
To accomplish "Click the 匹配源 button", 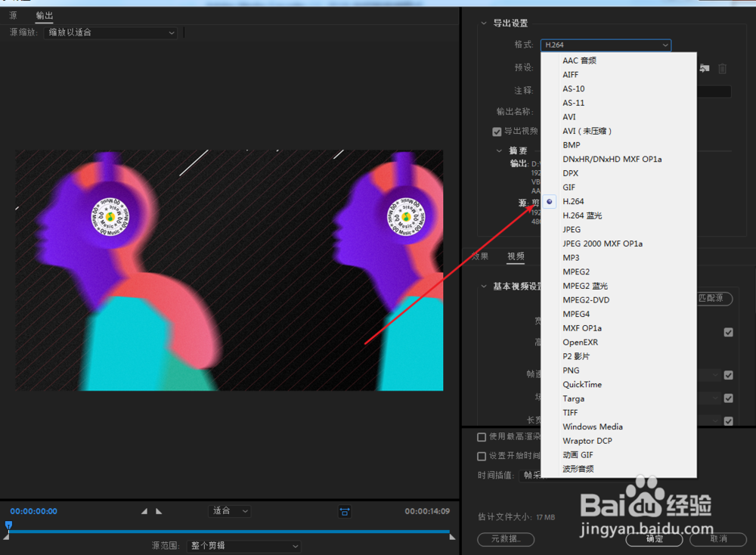I will 714,299.
